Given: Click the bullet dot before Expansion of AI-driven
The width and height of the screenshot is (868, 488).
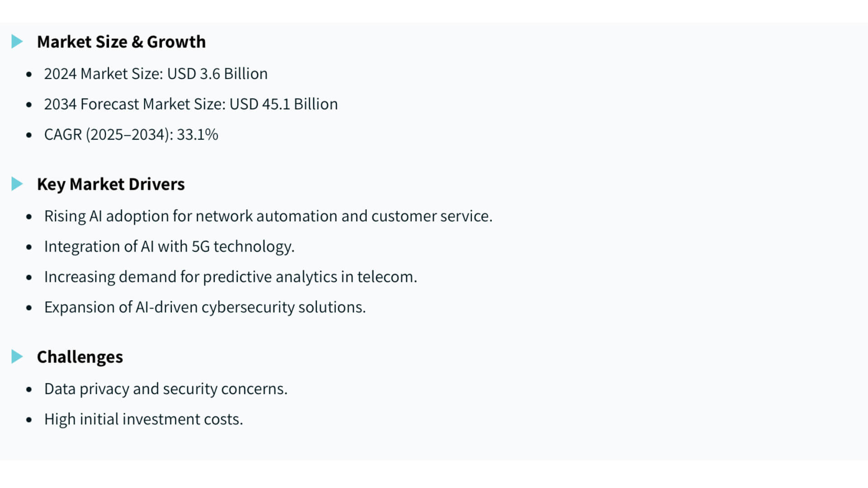Looking at the screenshot, I should [29, 308].
